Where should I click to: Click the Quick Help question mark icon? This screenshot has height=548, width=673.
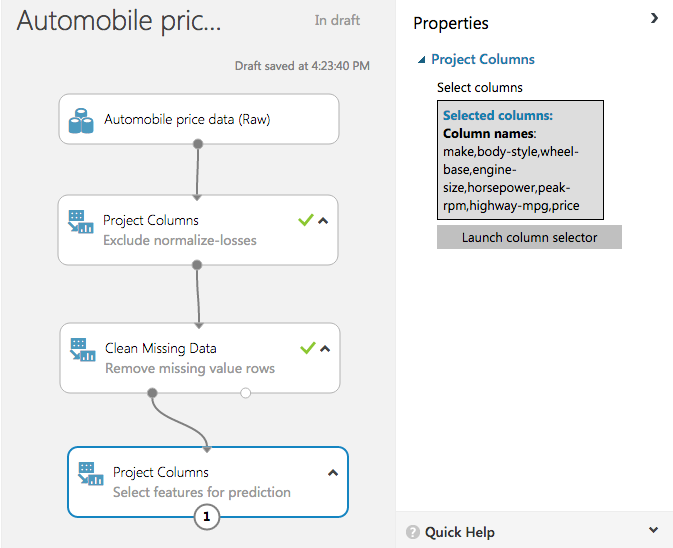pos(412,532)
